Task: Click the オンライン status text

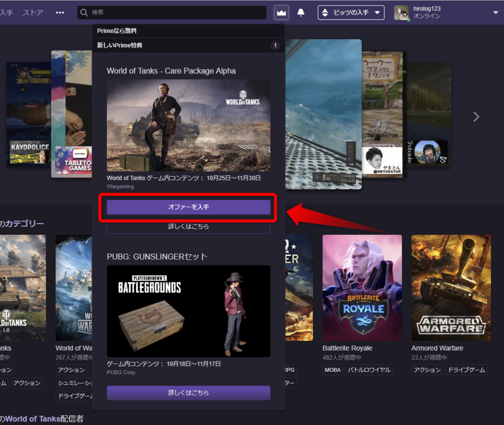Action: click(427, 16)
